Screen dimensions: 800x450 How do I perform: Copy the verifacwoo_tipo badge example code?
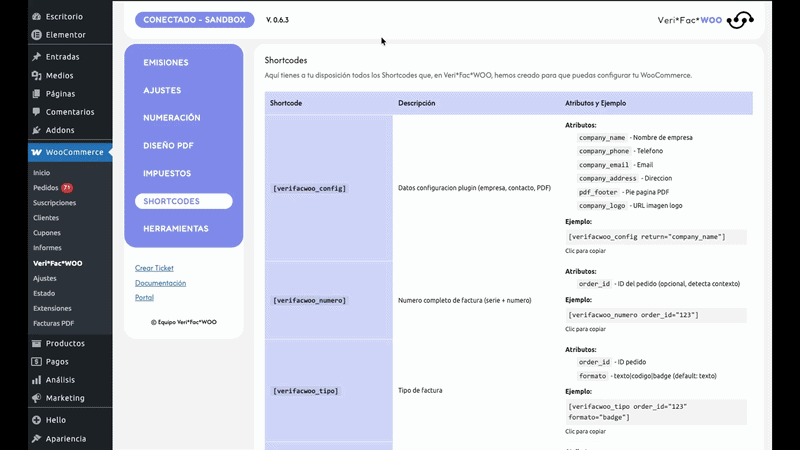click(x=656, y=412)
